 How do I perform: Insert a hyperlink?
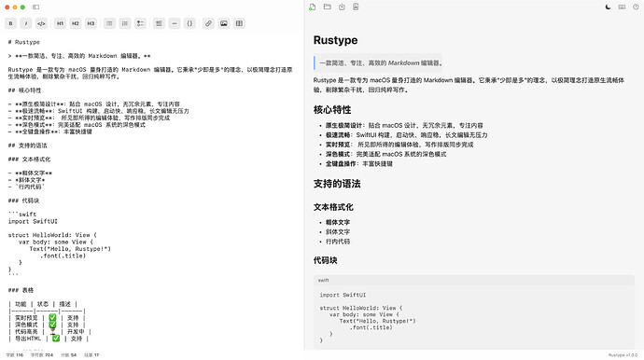208,23
